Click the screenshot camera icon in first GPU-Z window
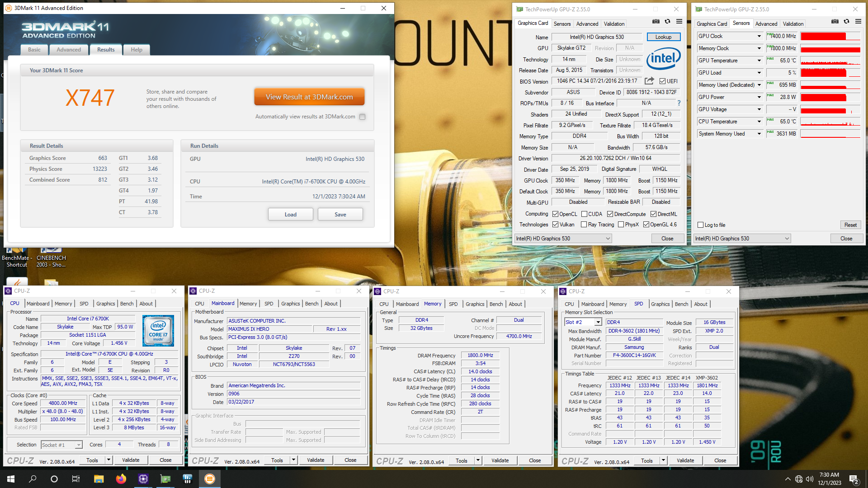868x488 pixels. (x=656, y=21)
